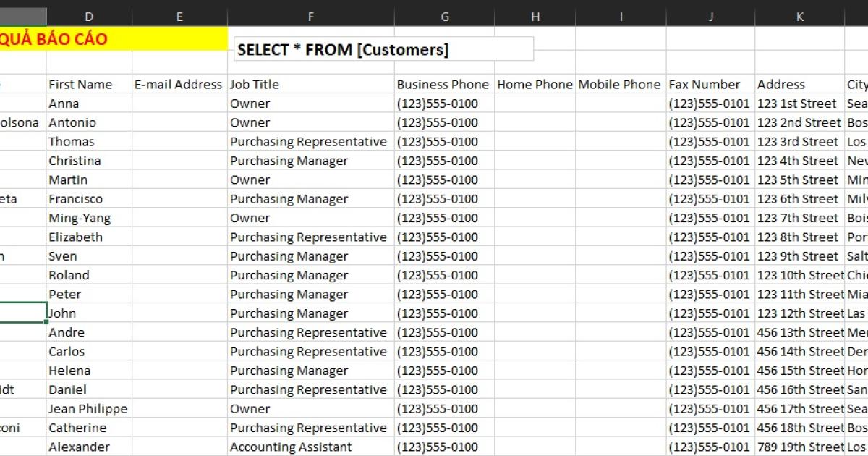Select the Purchasing Manager cell in Christina's row

click(286, 160)
